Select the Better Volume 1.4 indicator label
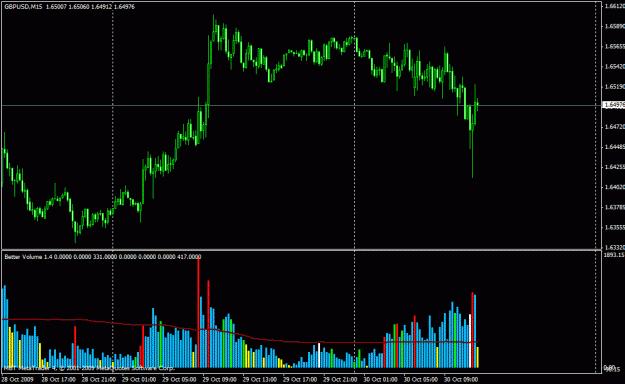This screenshot has width=625, height=384. tap(28, 257)
